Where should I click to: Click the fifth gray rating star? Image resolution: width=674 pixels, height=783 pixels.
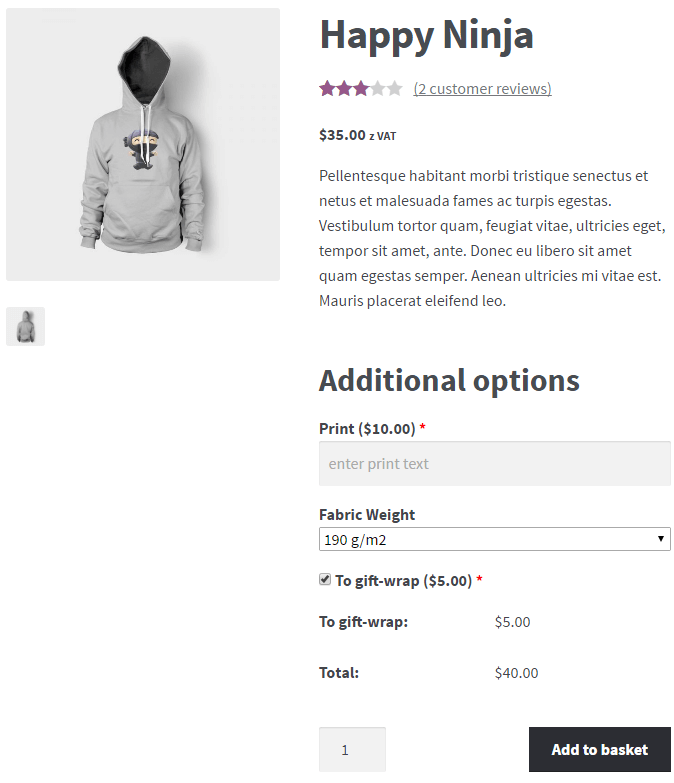(x=394, y=88)
